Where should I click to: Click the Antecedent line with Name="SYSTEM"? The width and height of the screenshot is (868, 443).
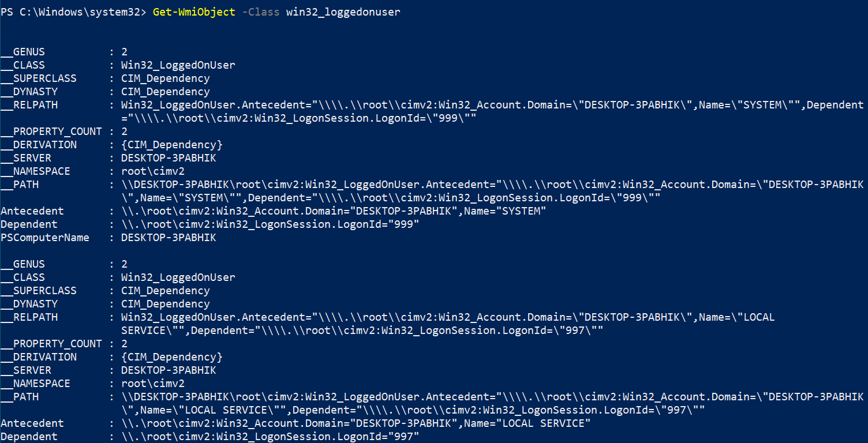(x=334, y=211)
